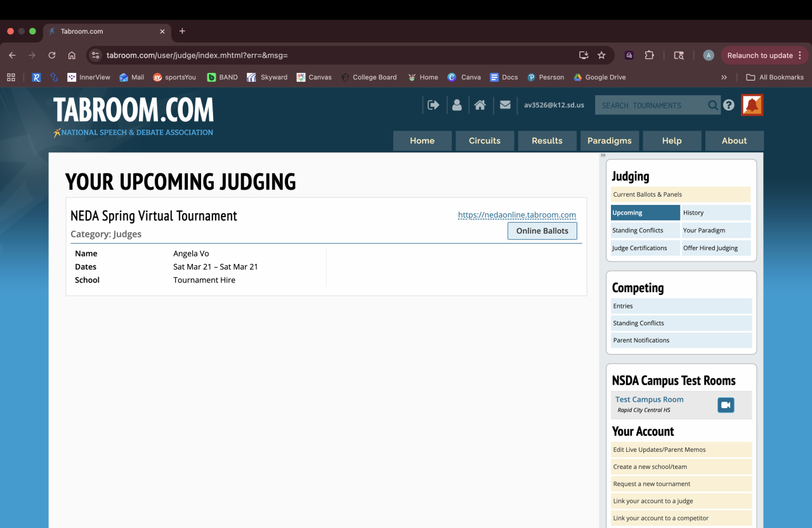Open the Test Campus Room link
Screen dimensions: 812x528
[x=650, y=400]
